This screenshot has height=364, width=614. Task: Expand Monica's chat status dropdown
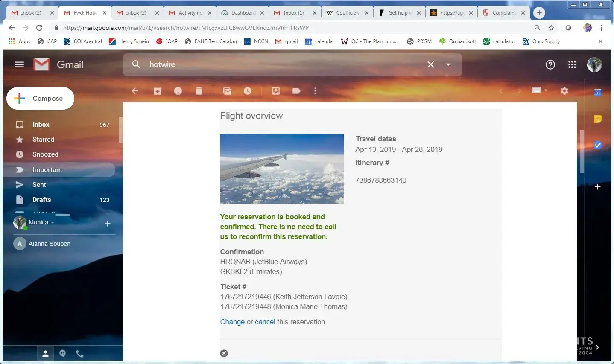click(53, 223)
